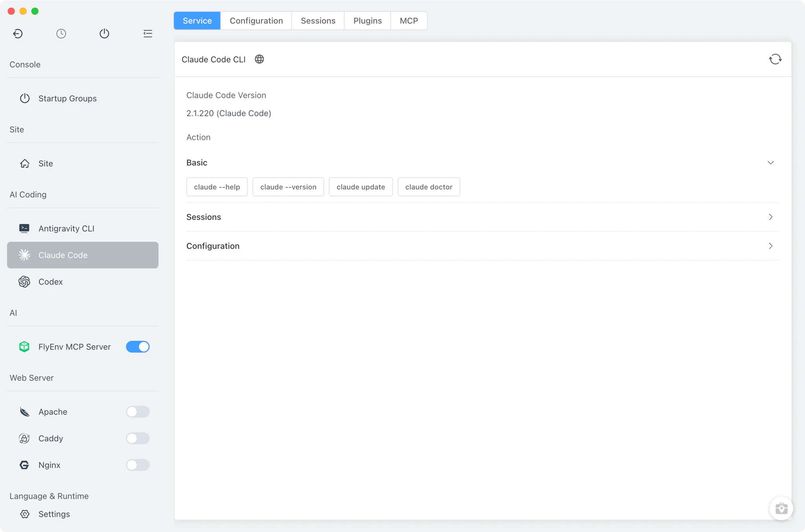
Task: Click the AI Coding section heading
Action: [x=28, y=194]
